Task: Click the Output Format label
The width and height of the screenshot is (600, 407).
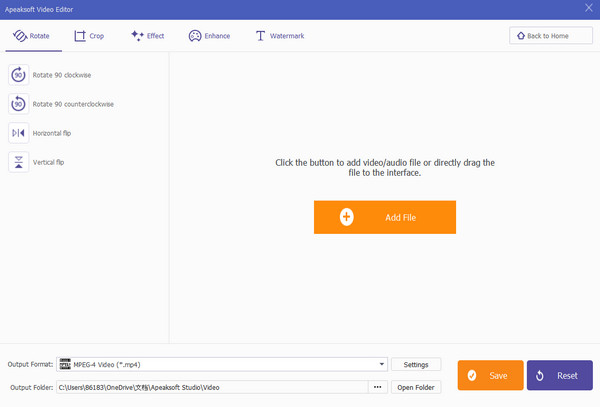Action: [30, 364]
